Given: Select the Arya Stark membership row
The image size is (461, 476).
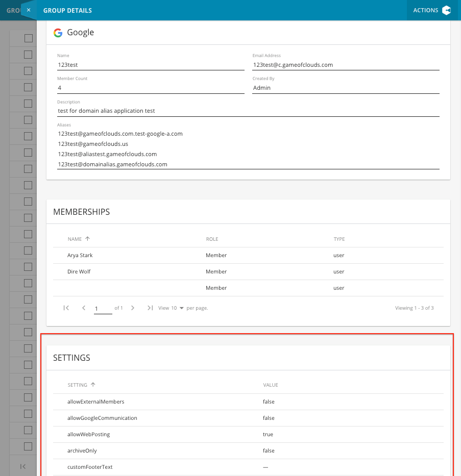Looking at the screenshot, I should 248,255.
